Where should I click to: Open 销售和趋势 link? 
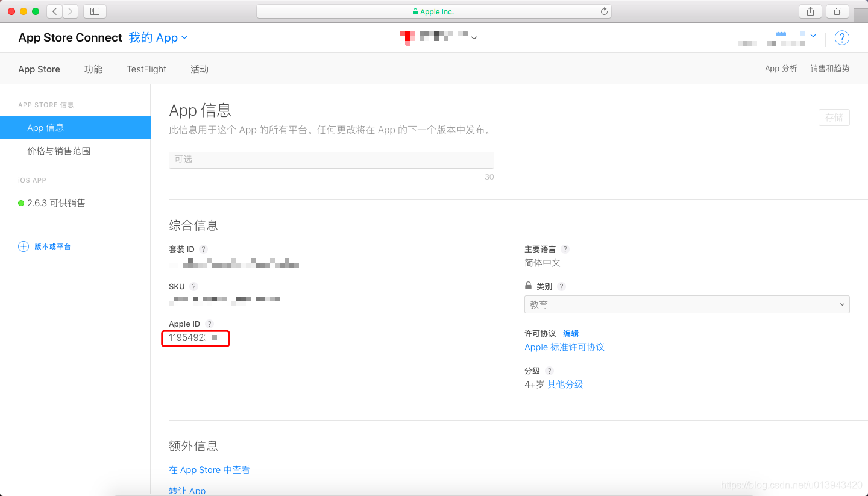coord(830,69)
